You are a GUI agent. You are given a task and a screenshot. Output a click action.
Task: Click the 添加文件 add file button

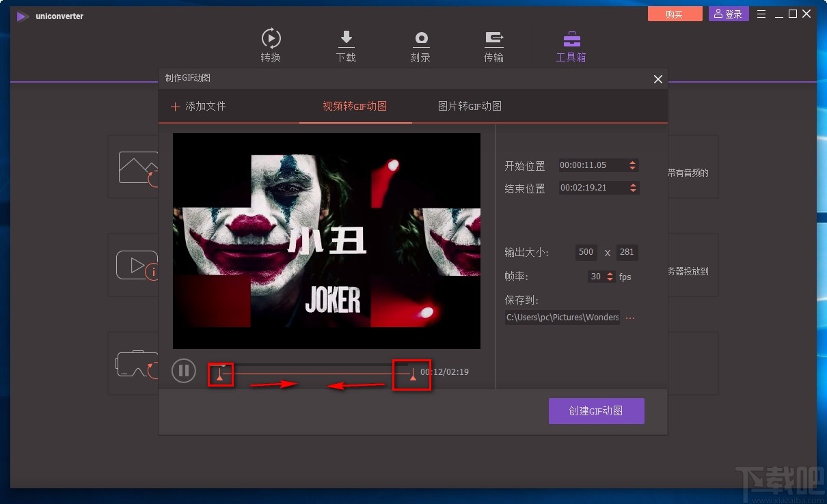198,106
